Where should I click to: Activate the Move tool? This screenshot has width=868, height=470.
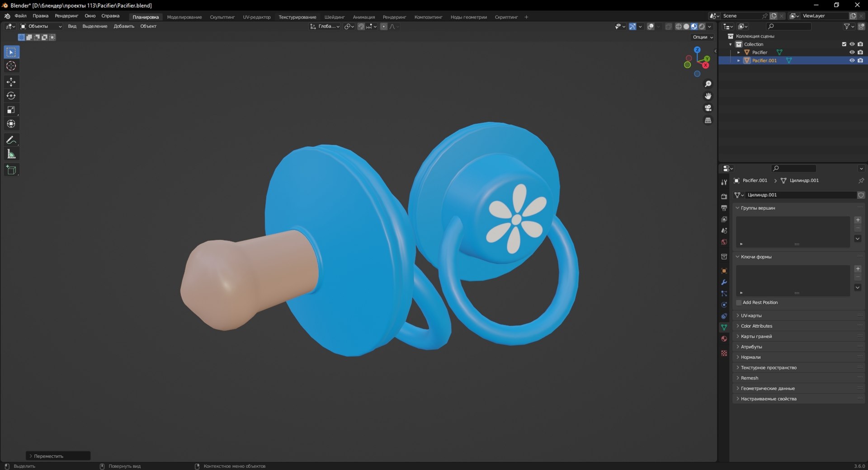11,82
